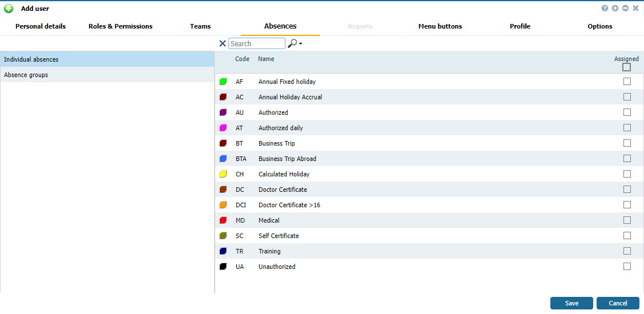
Task: Open the search options dropdown arrow
Action: 300,44
